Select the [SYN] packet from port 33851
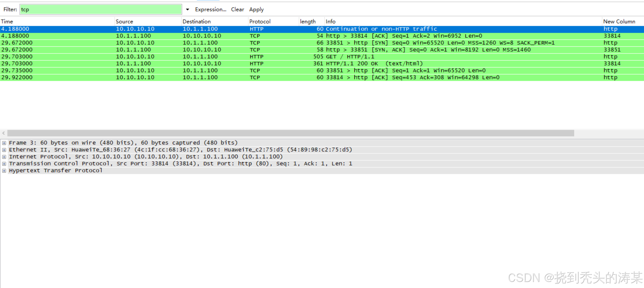The width and height of the screenshot is (644, 288). click(x=322, y=43)
